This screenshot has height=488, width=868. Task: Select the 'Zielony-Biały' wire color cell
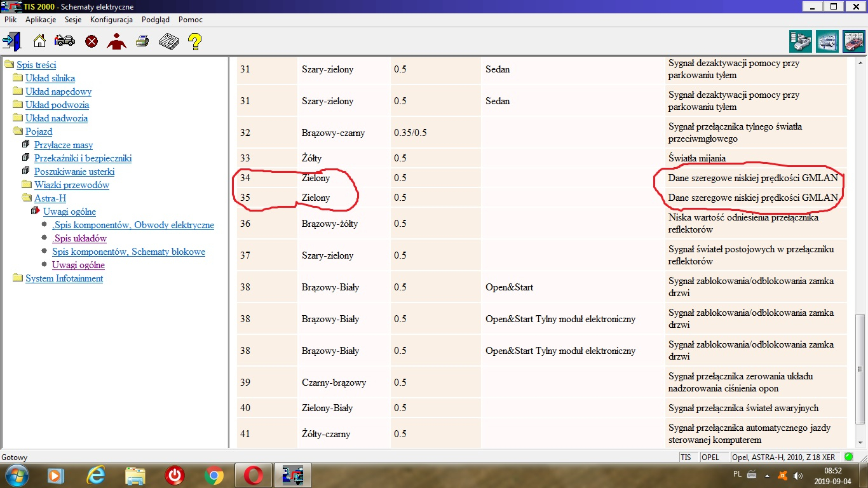[x=344, y=408]
